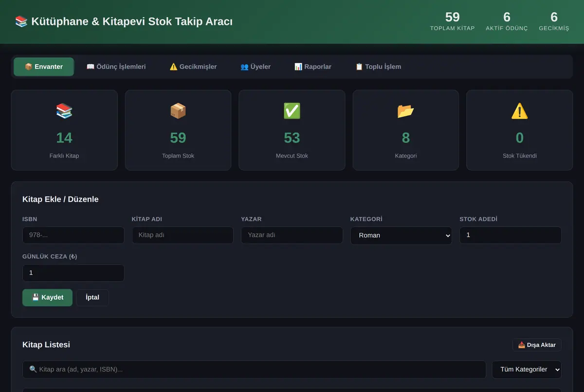Click the Gecikmiş counter in the header
The image size is (584, 392).
[554, 21]
